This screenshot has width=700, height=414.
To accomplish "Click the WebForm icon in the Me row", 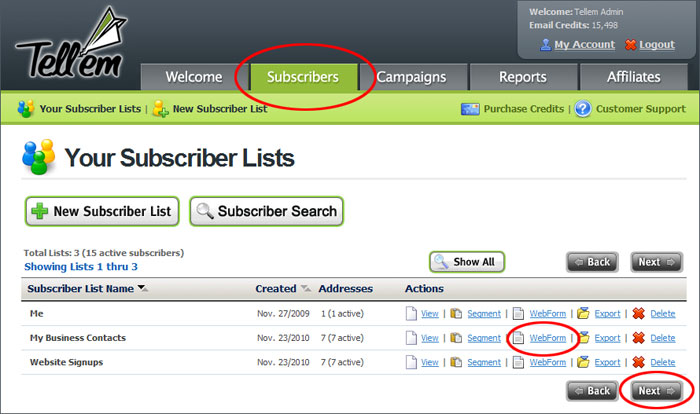I will point(518,314).
